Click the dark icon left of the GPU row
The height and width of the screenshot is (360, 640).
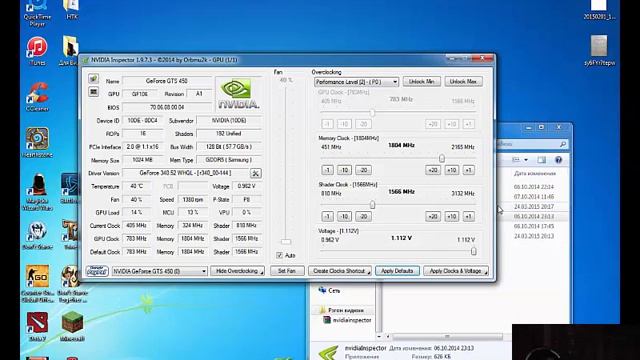tap(93, 92)
